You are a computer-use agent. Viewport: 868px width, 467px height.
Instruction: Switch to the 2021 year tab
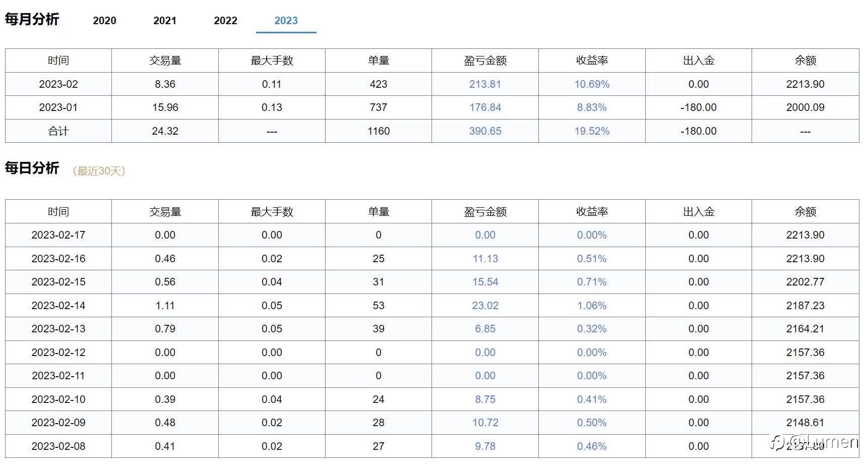165,21
